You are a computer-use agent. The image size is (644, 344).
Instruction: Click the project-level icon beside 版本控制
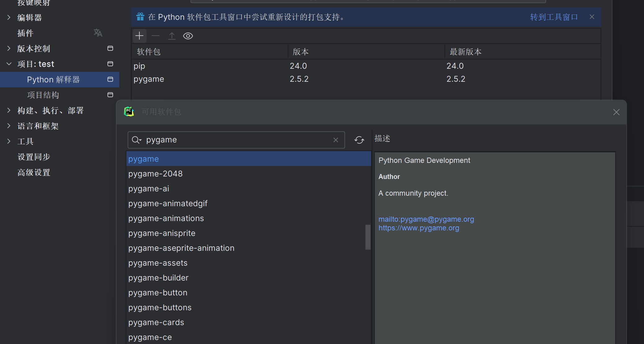tap(110, 48)
